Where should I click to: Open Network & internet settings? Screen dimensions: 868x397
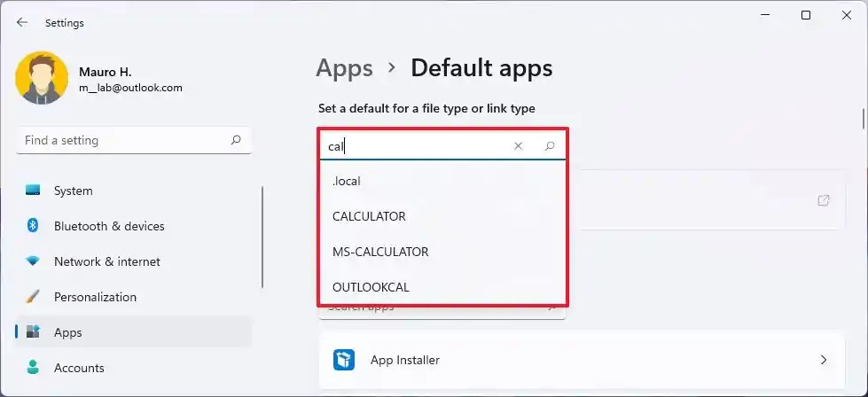(x=133, y=261)
